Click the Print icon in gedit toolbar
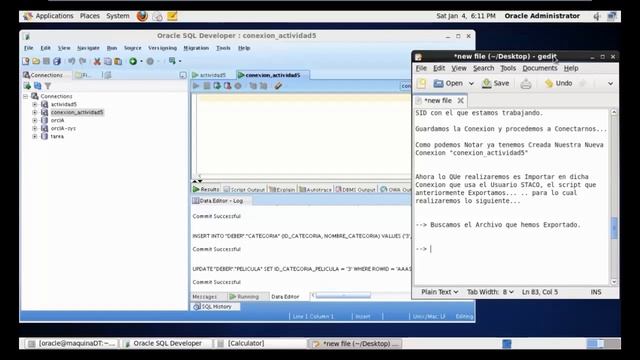Screen dimensions: 640x360 [526, 84]
